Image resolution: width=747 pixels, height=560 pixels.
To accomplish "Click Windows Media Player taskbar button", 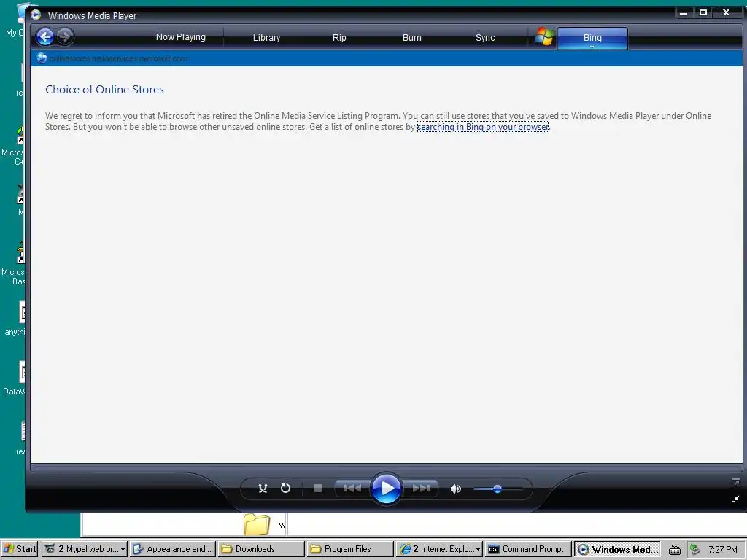I will [617, 549].
